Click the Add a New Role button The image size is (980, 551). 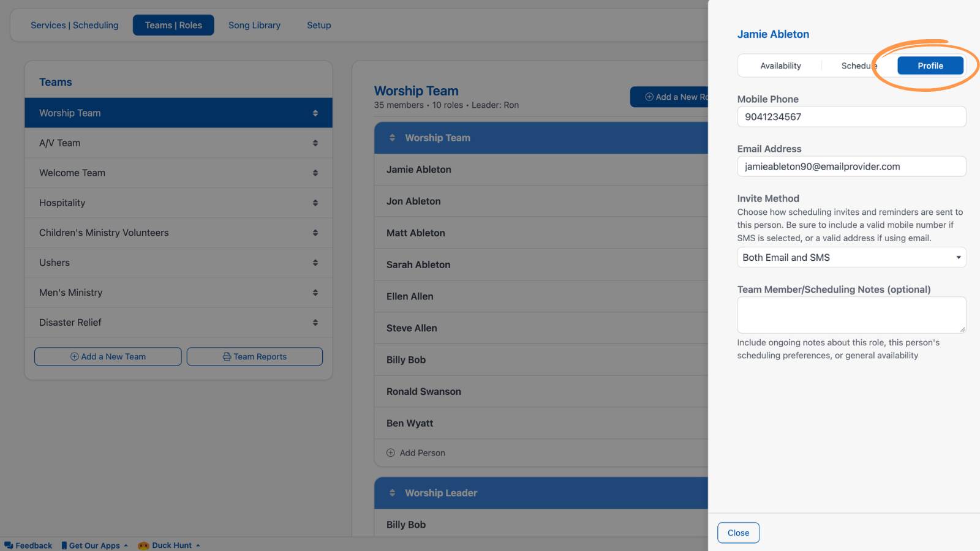tap(669, 97)
